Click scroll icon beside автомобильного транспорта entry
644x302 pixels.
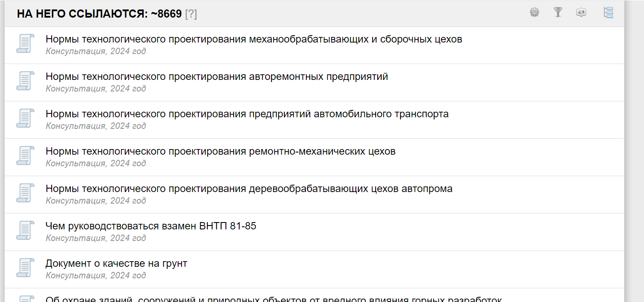pos(25,119)
